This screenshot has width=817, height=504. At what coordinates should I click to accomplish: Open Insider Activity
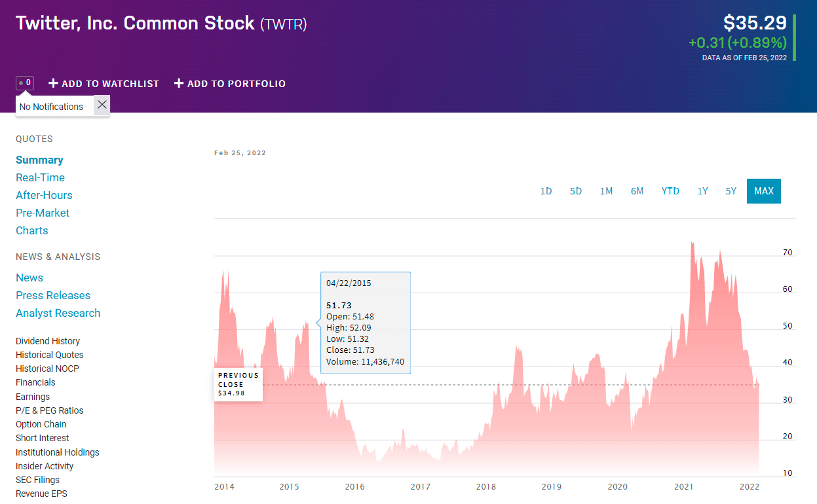click(x=45, y=466)
